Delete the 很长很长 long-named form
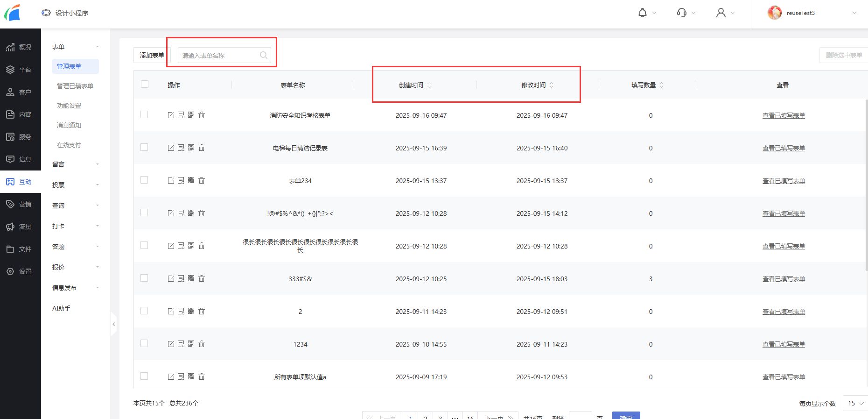Image resolution: width=868 pixels, height=419 pixels. (202, 246)
